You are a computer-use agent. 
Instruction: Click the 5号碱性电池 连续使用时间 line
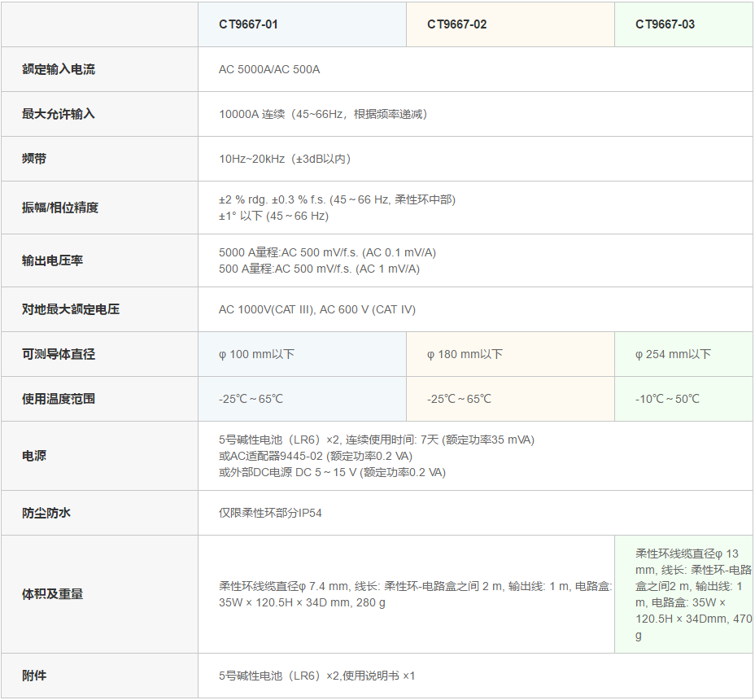[377, 440]
